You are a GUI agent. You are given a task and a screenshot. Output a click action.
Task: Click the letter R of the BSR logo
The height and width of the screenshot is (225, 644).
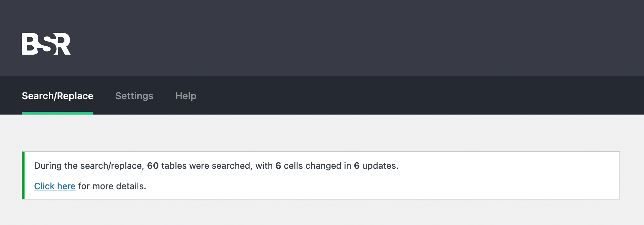63,44
